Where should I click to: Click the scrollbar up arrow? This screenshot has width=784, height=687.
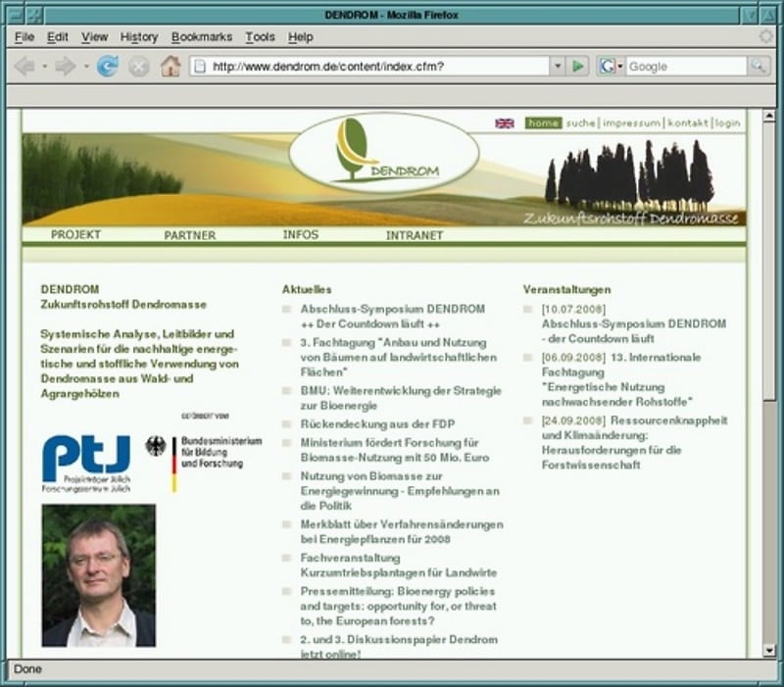(x=769, y=116)
